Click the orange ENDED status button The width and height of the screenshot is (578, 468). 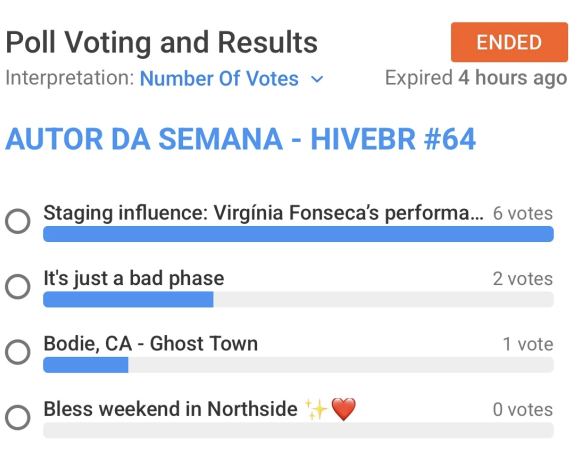(509, 42)
